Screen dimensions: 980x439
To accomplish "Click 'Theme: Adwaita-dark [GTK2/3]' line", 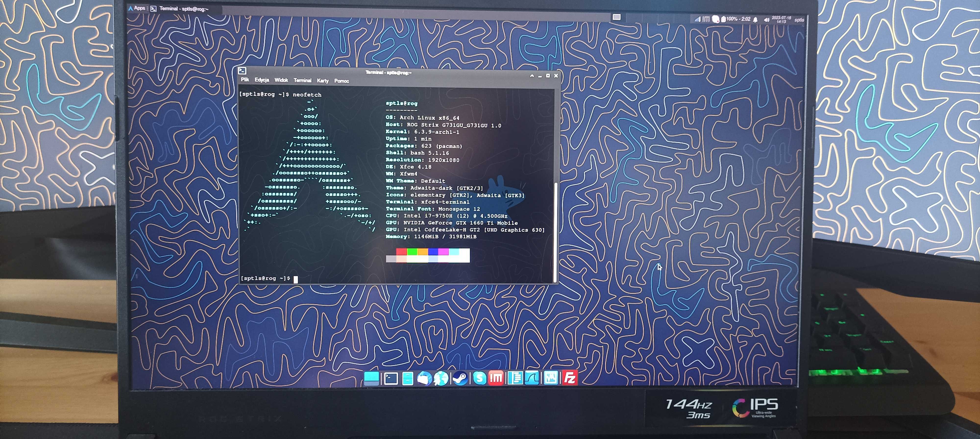I will click(x=434, y=188).
